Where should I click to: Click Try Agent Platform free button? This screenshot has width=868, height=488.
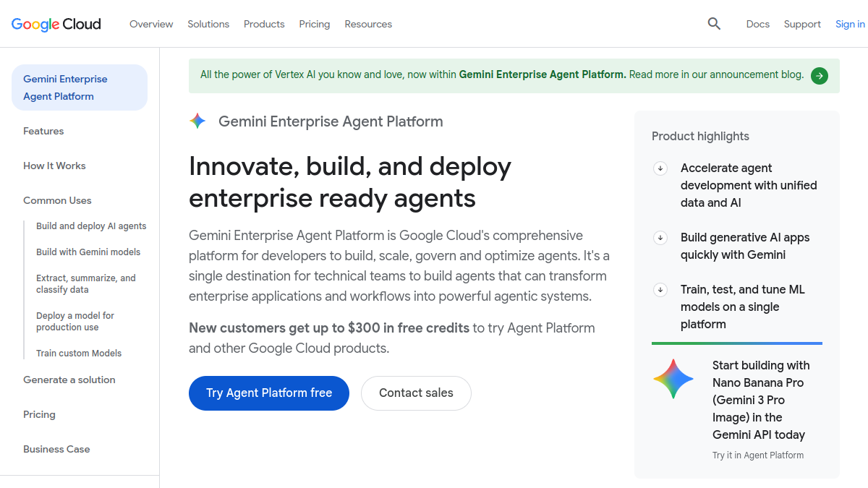coord(269,393)
